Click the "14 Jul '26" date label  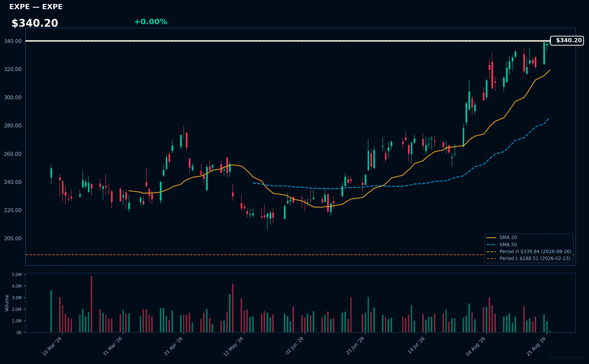point(416,345)
